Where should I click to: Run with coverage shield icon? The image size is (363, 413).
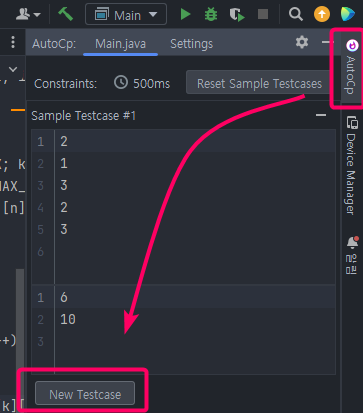[x=237, y=15]
